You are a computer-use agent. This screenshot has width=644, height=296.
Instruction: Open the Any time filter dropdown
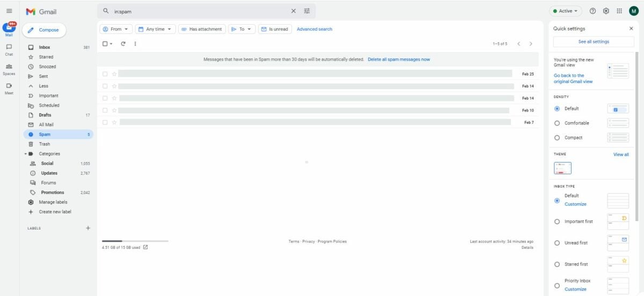pyautogui.click(x=156, y=29)
